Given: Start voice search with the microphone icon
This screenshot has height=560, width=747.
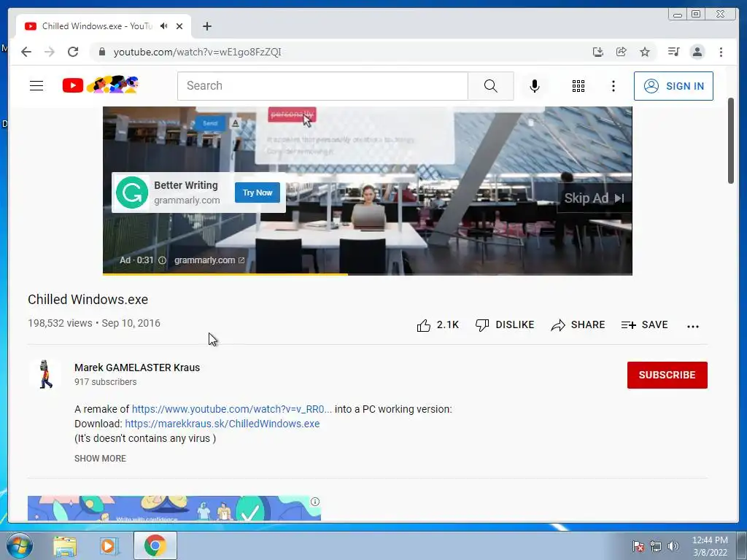Looking at the screenshot, I should coord(535,86).
